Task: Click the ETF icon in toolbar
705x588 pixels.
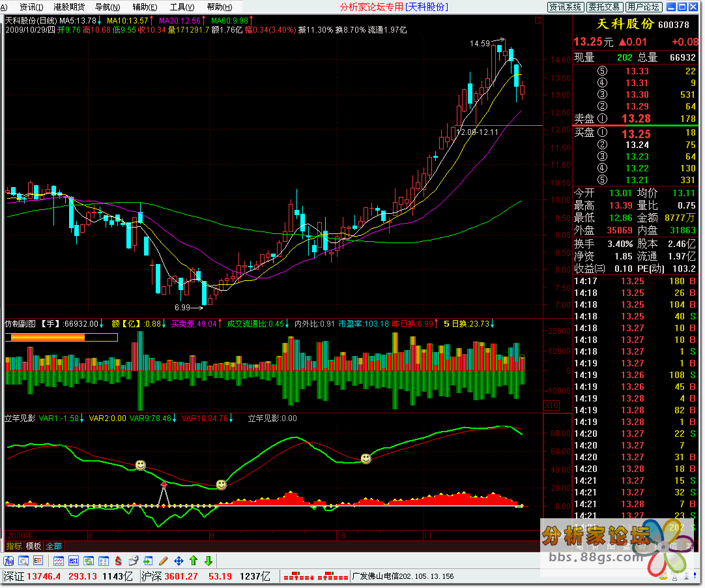Action: pos(38,561)
